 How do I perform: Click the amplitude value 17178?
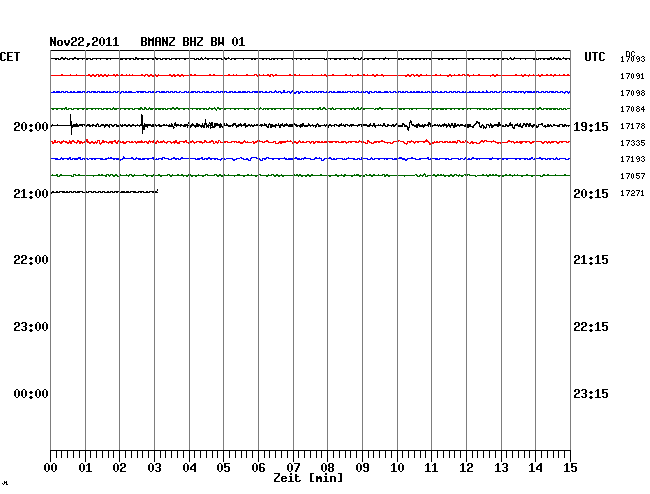[x=633, y=126]
